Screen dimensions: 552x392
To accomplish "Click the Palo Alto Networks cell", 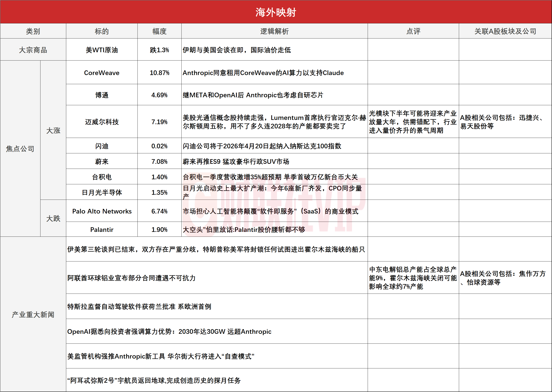I will (x=102, y=211).
